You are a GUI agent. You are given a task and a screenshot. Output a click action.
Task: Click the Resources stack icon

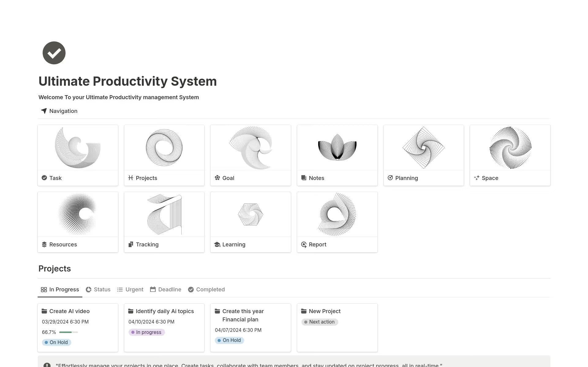(x=44, y=244)
